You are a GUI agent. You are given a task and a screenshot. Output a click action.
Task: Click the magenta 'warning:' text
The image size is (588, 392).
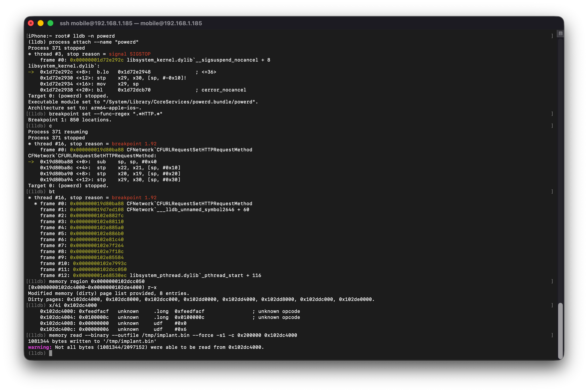[x=40, y=347]
